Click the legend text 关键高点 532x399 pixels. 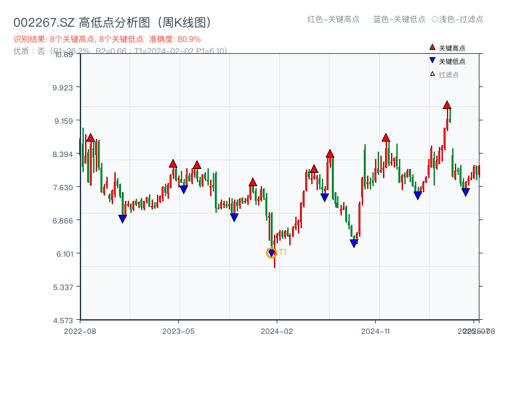pos(452,48)
